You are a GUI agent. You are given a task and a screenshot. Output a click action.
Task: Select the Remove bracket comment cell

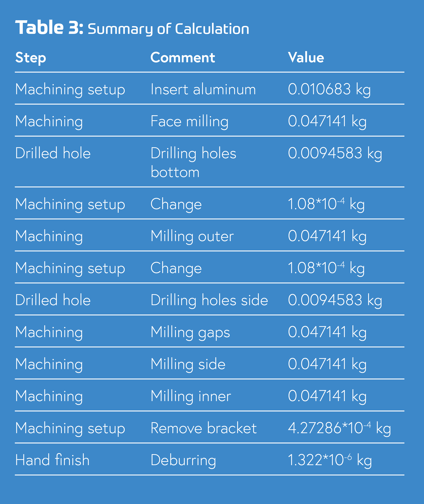click(204, 428)
